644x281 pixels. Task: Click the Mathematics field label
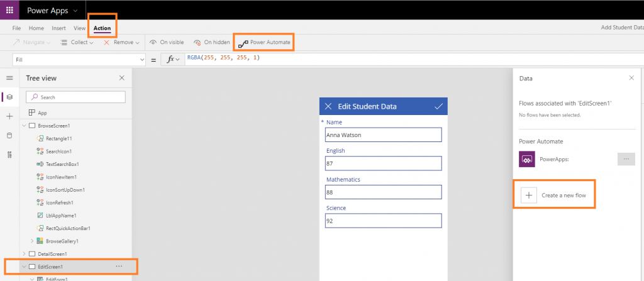click(x=343, y=180)
